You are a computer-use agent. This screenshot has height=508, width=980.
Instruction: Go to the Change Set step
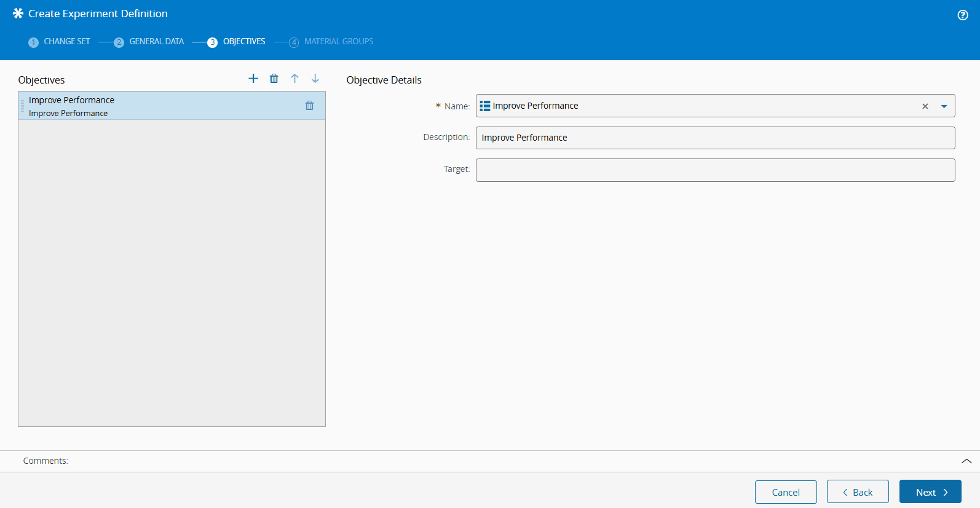tap(60, 42)
